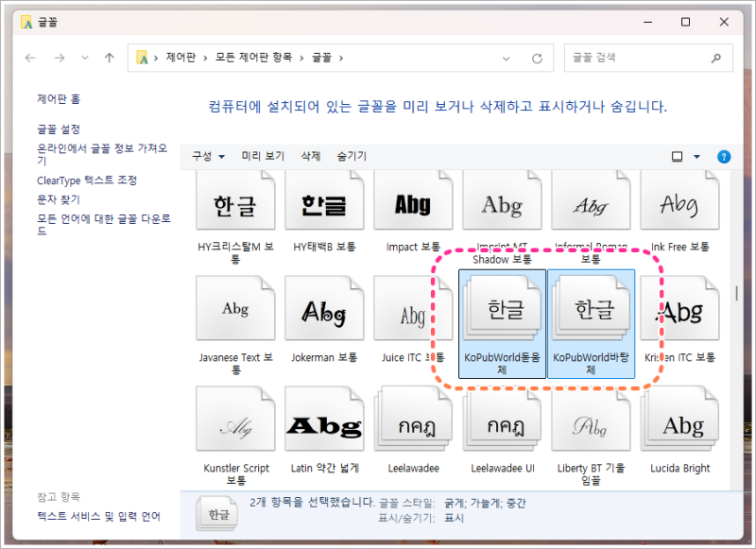This screenshot has width=756, height=549.
Task: Select the Informal Roman font icon
Action: (591, 201)
